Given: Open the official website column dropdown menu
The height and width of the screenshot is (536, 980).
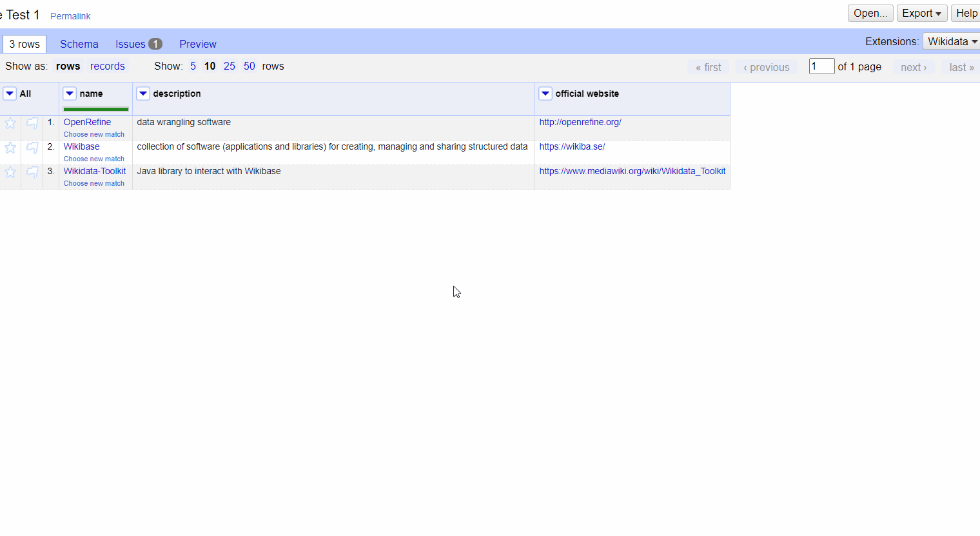Looking at the screenshot, I should tap(545, 94).
